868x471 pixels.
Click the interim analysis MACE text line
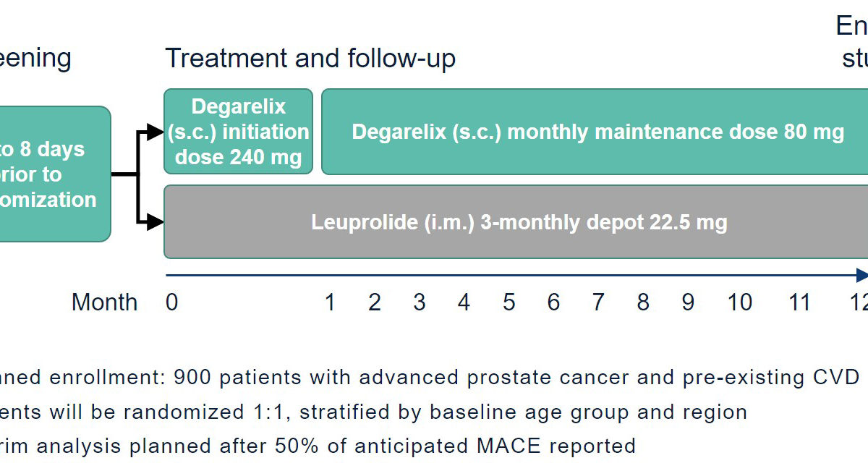click(x=318, y=446)
